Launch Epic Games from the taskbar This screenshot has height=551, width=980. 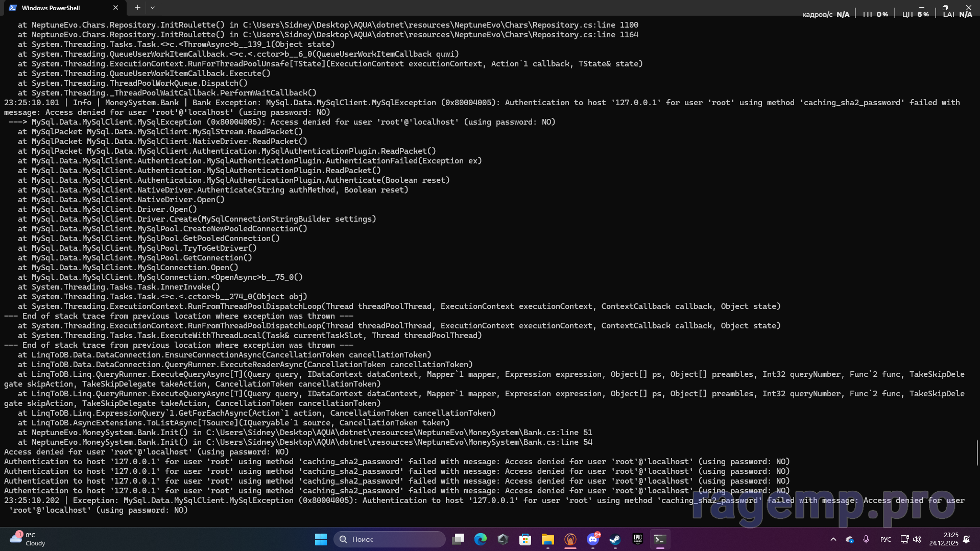pos(637,539)
